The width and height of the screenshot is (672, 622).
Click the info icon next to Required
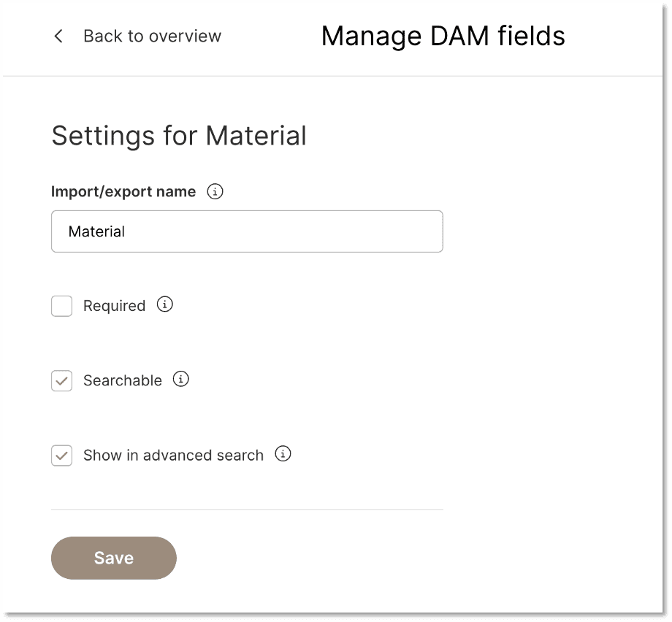coord(164,304)
